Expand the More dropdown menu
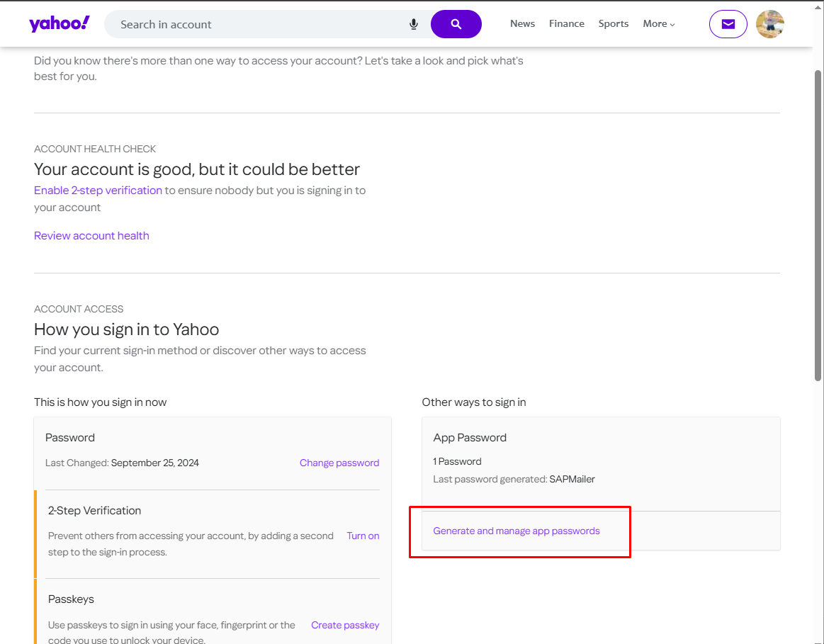 658,23
